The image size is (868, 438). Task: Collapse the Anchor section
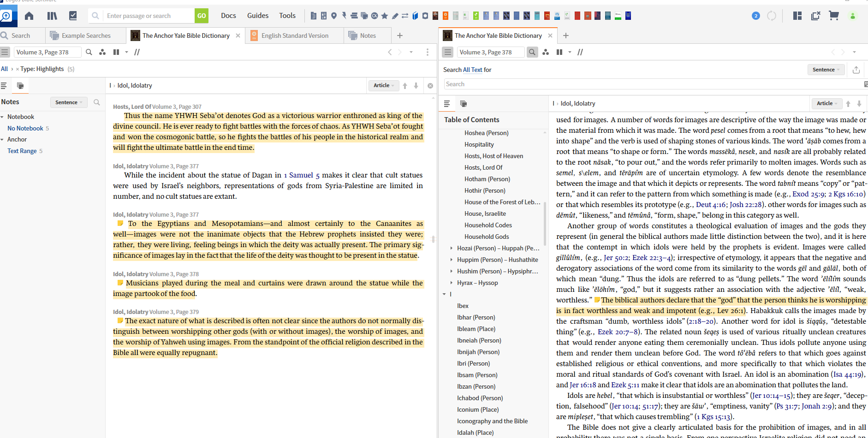[x=2, y=140]
